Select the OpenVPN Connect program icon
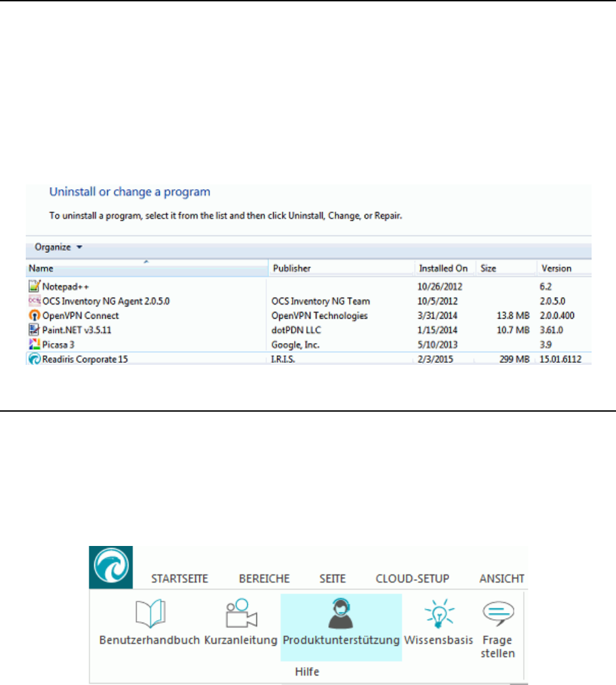The image size is (616, 685). pyautogui.click(x=35, y=315)
